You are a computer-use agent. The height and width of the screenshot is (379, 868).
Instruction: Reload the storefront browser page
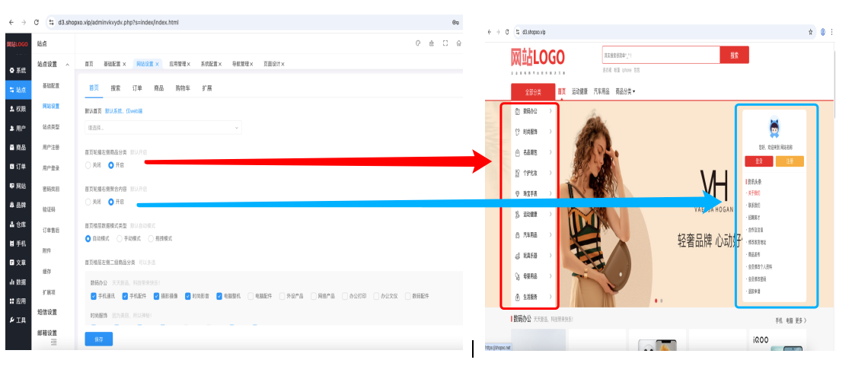click(x=507, y=32)
